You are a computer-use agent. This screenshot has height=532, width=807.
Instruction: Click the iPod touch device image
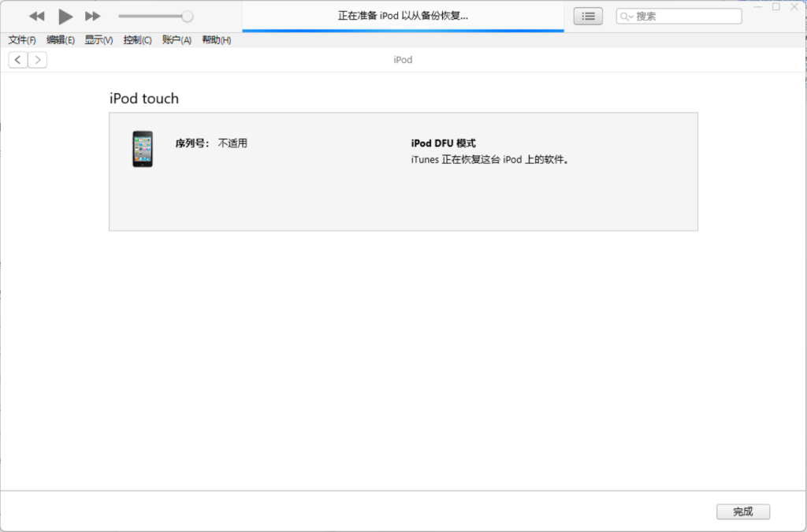click(143, 149)
